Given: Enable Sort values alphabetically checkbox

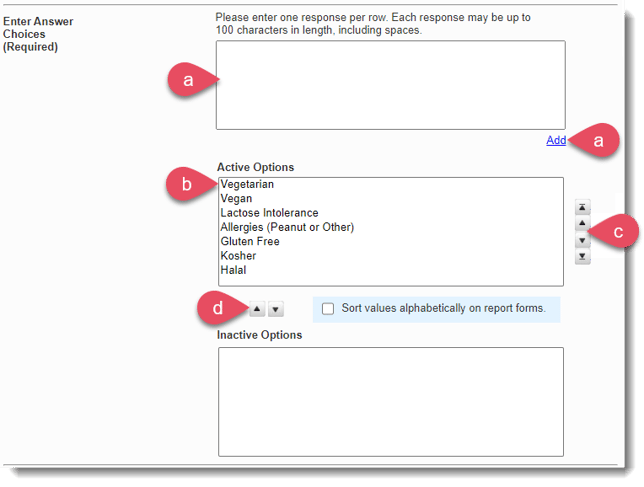Looking at the screenshot, I should 328,309.
